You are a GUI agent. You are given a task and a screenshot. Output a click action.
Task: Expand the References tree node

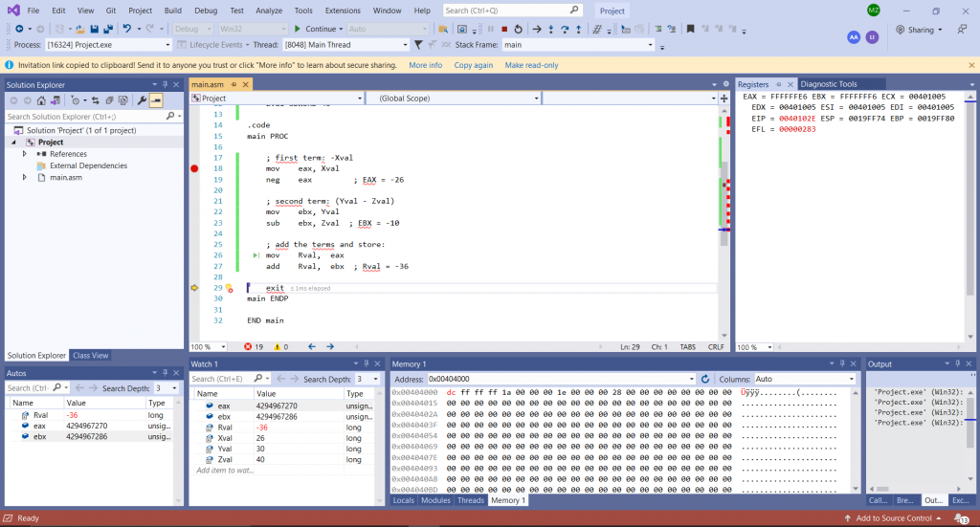click(x=26, y=154)
